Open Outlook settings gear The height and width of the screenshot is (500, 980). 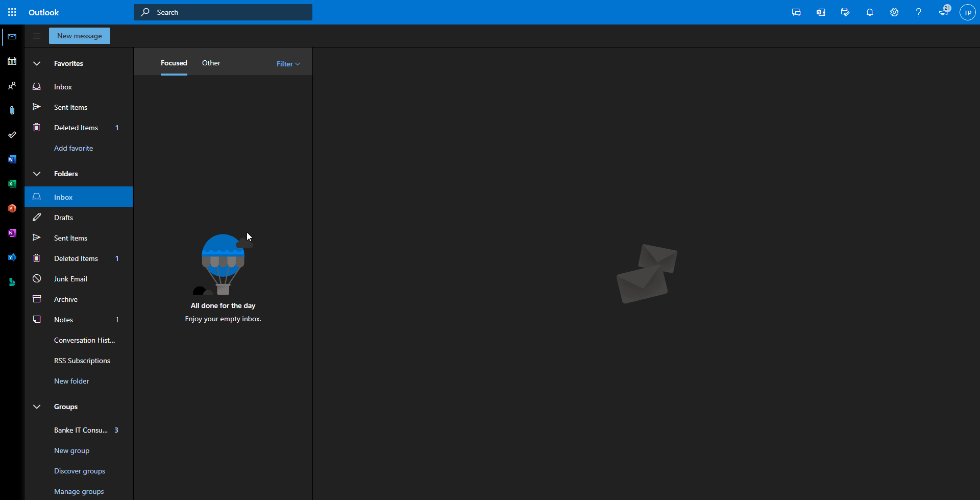[x=894, y=12]
